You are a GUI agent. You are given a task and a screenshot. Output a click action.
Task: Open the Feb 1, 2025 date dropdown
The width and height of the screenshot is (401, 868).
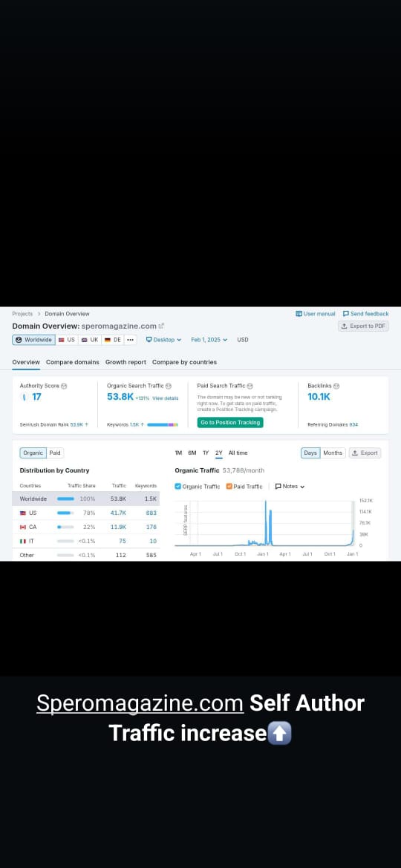[209, 340]
